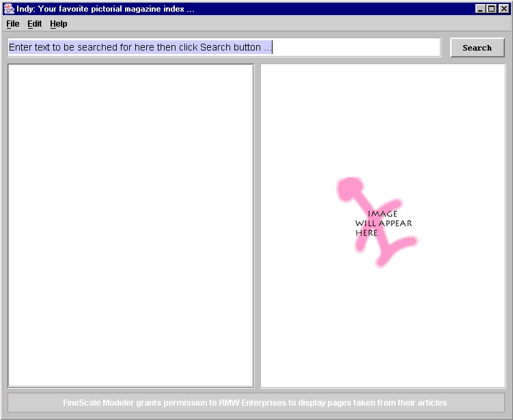Click the 'IMAGE WILL APPEAR HERE' text

[383, 223]
